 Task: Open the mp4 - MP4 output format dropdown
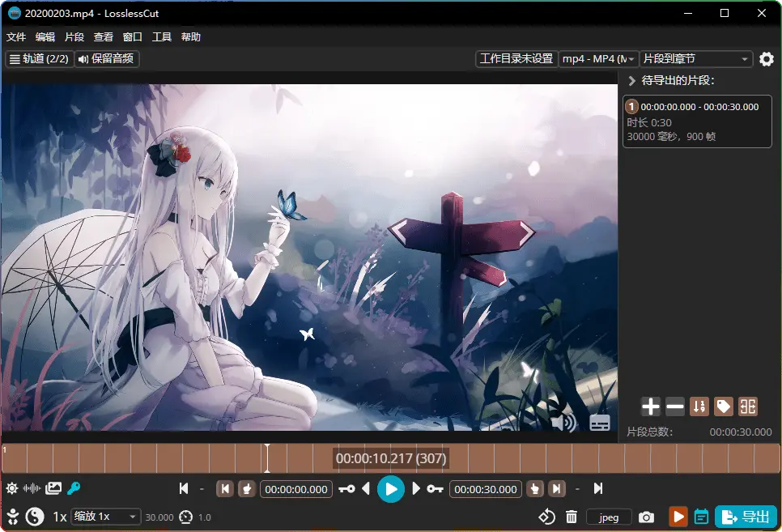[598, 59]
